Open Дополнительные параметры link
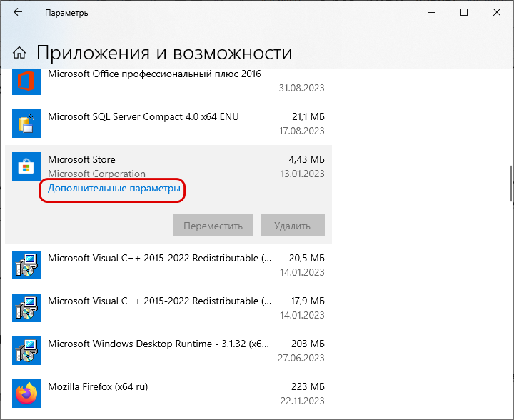The width and height of the screenshot is (514, 420). tap(114, 189)
